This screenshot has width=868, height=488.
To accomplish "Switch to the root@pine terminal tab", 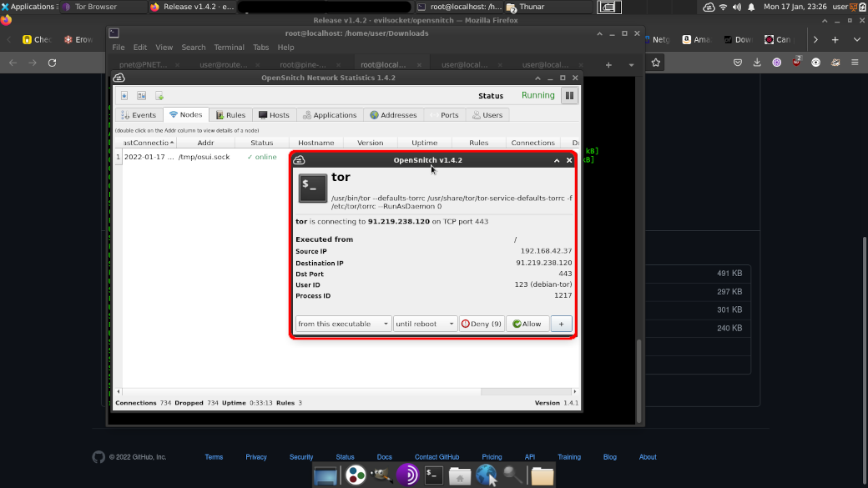I will click(x=303, y=65).
